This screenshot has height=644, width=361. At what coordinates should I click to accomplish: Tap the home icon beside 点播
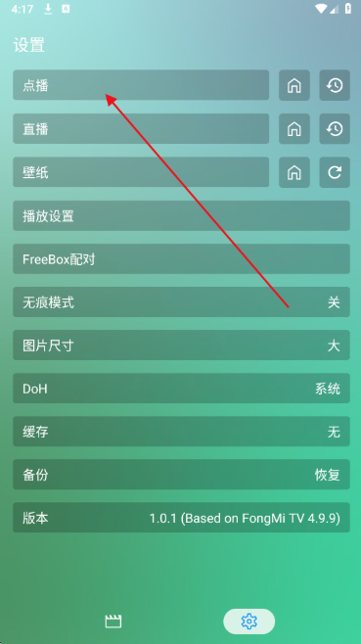click(294, 85)
